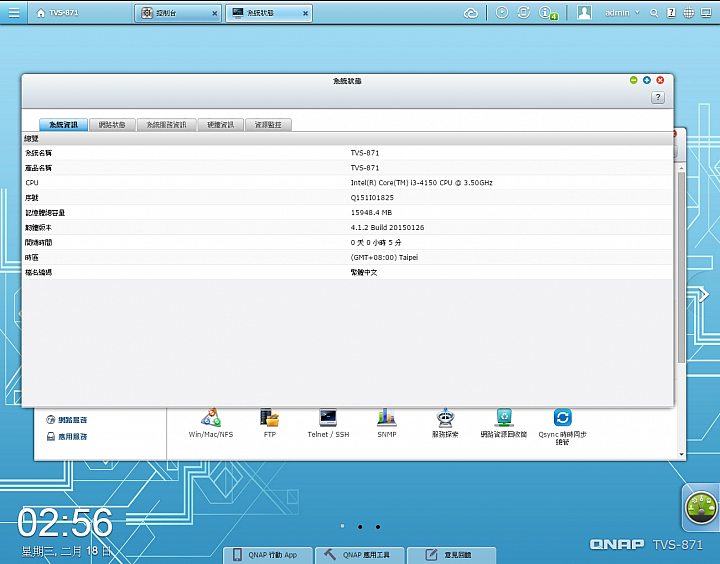Select 網路服務 in control panel sidebar
This screenshot has width=720, height=564.
click(x=67, y=420)
